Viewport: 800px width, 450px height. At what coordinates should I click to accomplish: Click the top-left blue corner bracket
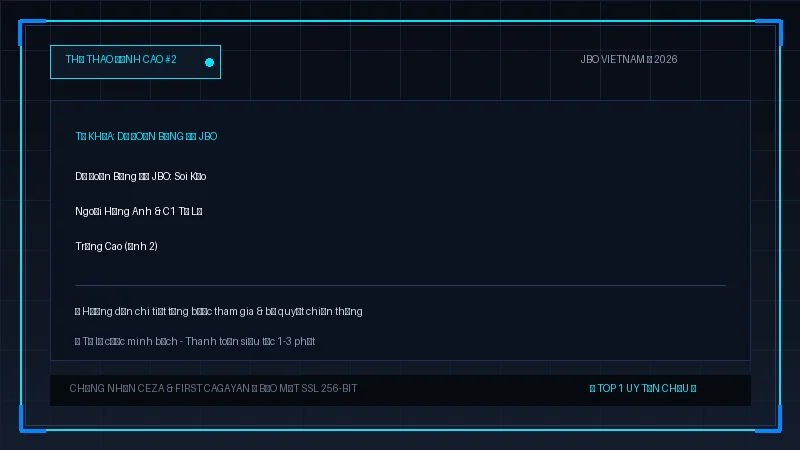coord(32,32)
